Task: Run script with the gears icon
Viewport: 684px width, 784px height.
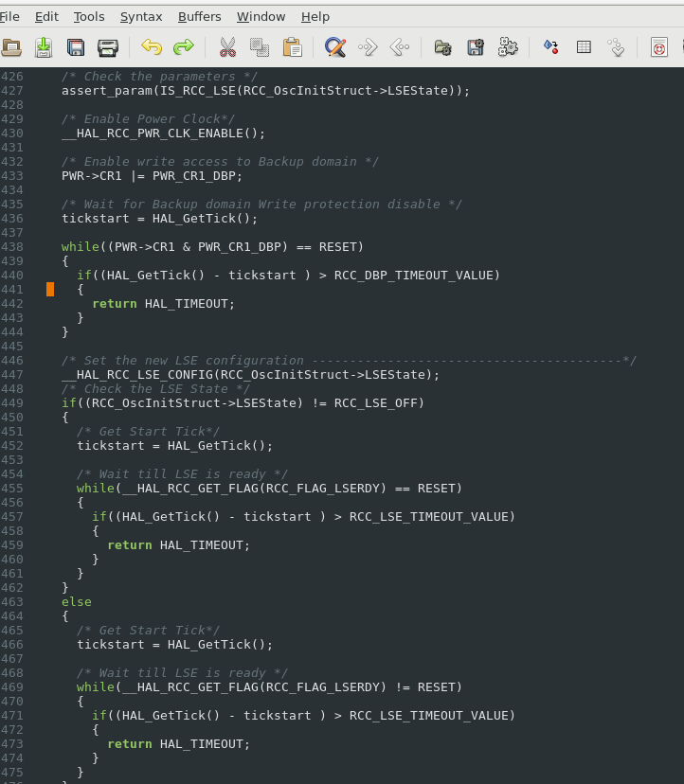Action: pos(508,47)
